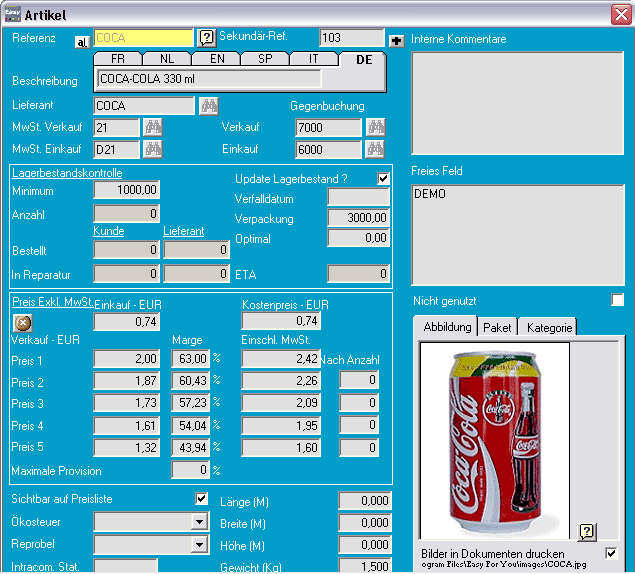Toggle Bilder in Dokumenten drucken checkbox
Viewport: 635px width, 574px height.
point(611,553)
